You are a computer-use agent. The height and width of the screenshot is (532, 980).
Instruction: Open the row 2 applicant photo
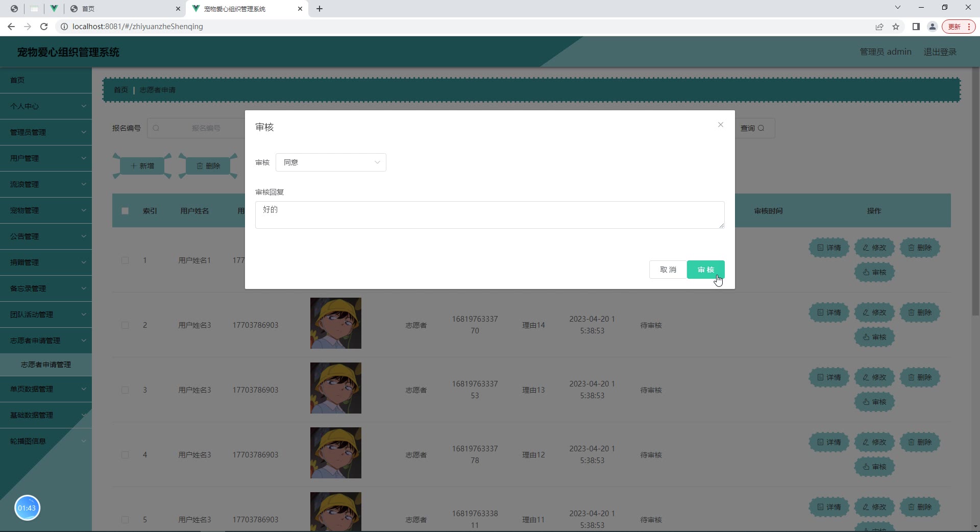pyautogui.click(x=336, y=323)
